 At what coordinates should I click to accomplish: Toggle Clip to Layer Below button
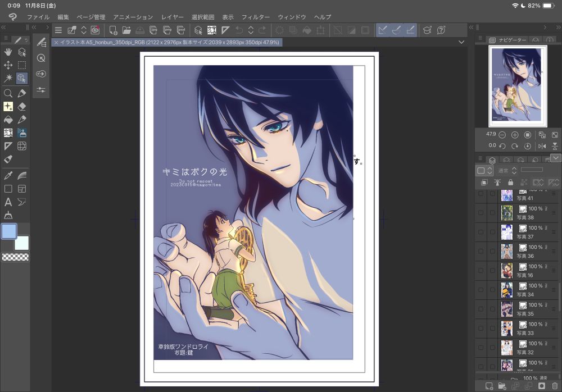484,183
